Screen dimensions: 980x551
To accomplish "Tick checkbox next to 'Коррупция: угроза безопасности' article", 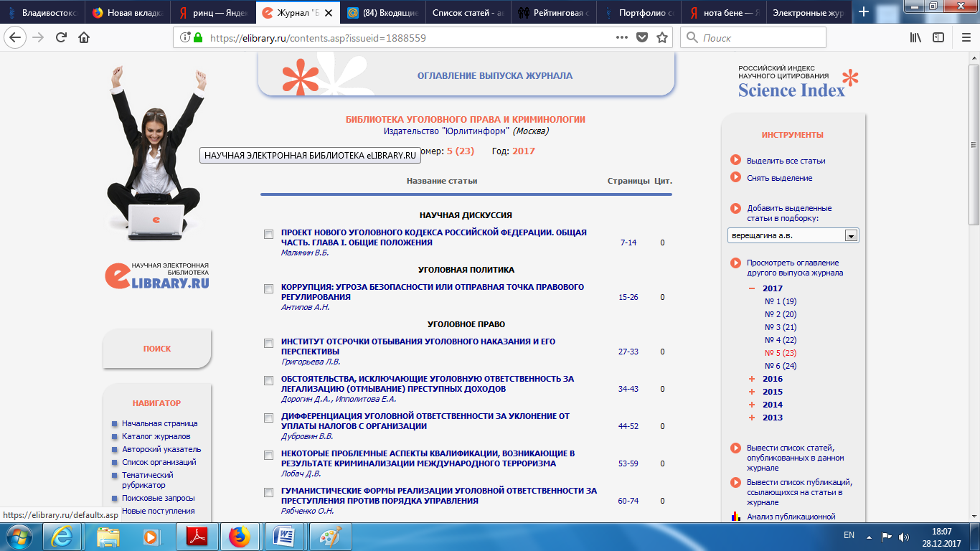I will 269,289.
